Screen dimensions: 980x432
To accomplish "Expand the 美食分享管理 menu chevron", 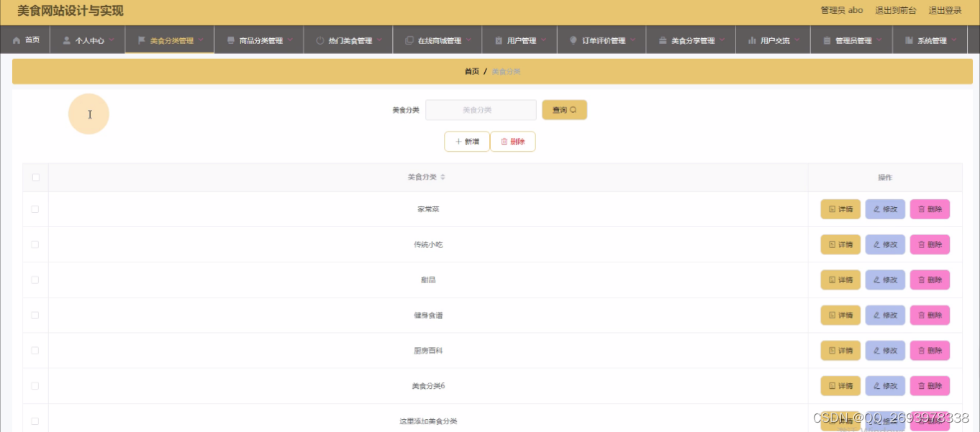I will pos(722,41).
